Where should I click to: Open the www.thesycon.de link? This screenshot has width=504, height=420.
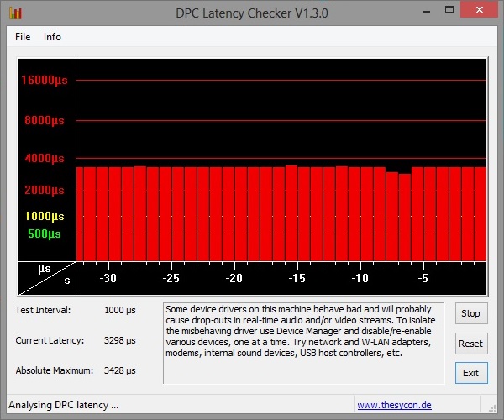tap(395, 405)
